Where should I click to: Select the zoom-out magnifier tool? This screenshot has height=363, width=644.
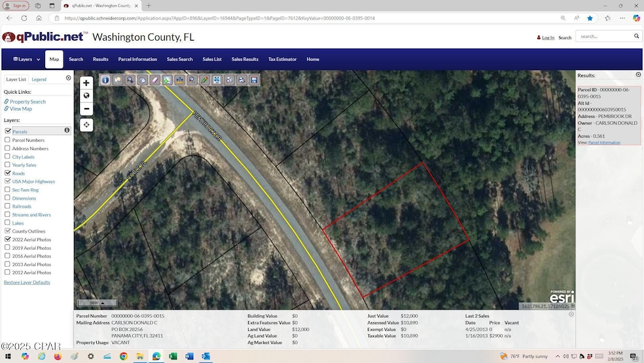[x=192, y=80]
